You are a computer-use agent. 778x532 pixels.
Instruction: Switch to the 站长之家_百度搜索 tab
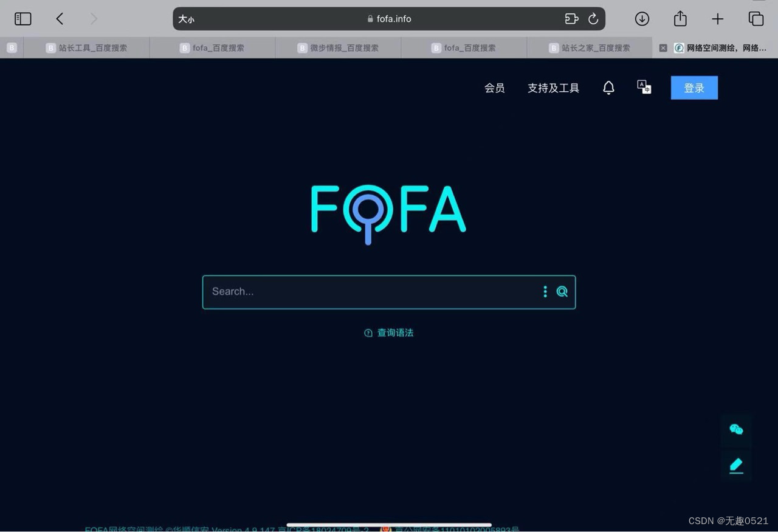(590, 48)
